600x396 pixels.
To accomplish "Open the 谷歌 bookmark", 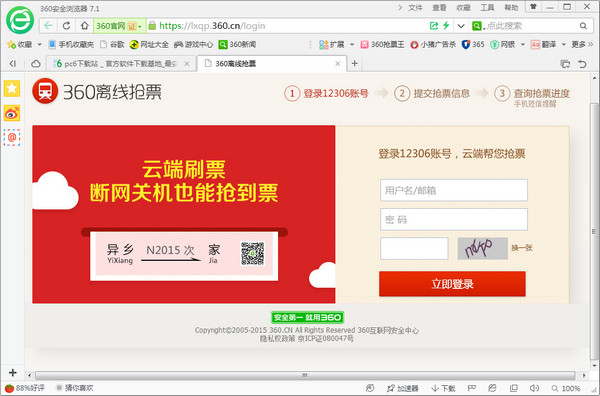I will (112, 44).
